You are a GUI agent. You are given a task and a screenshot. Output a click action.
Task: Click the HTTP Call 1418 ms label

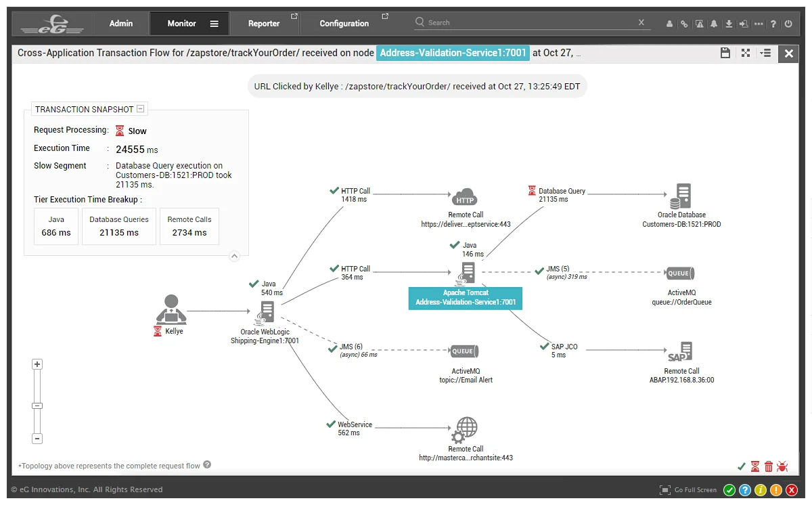pos(355,195)
